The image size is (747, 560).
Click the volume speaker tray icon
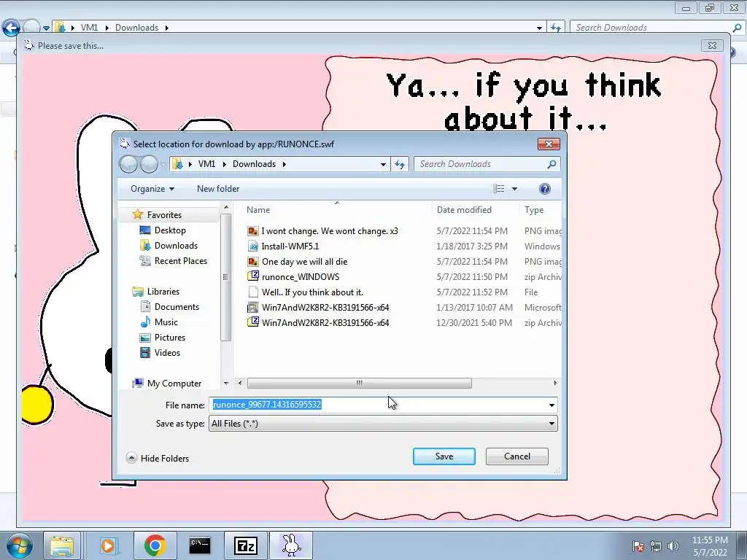tap(673, 545)
